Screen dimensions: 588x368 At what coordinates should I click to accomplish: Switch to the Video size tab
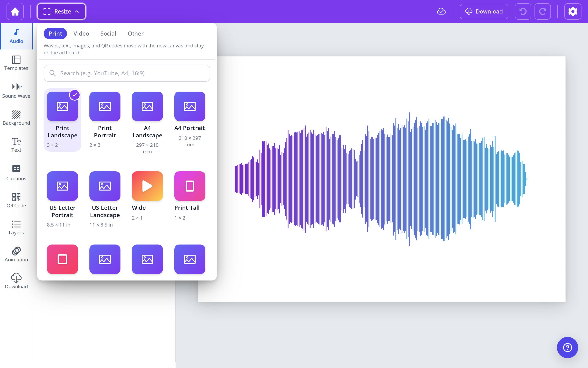(81, 34)
